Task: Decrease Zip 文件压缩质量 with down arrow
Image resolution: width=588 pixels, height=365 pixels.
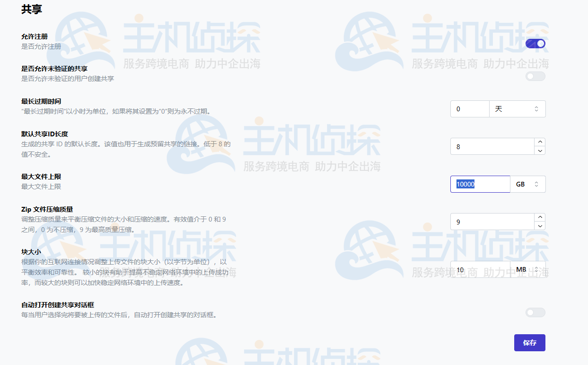Action: (x=540, y=226)
